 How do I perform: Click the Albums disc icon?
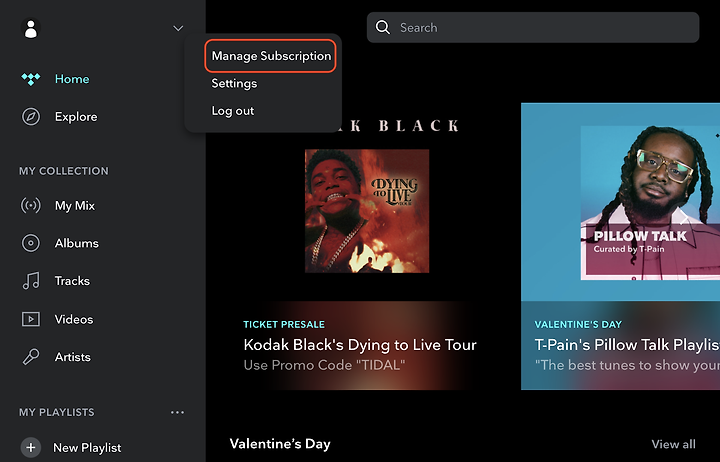31,243
